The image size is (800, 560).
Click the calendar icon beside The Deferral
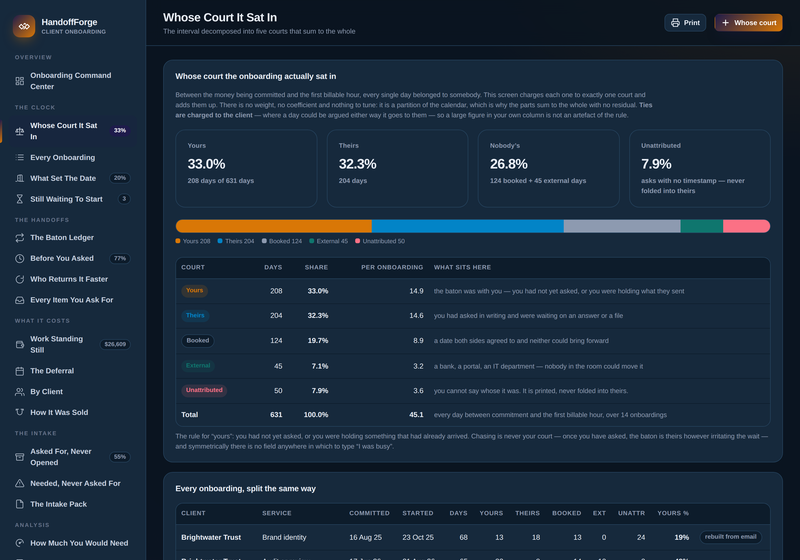coord(19,371)
